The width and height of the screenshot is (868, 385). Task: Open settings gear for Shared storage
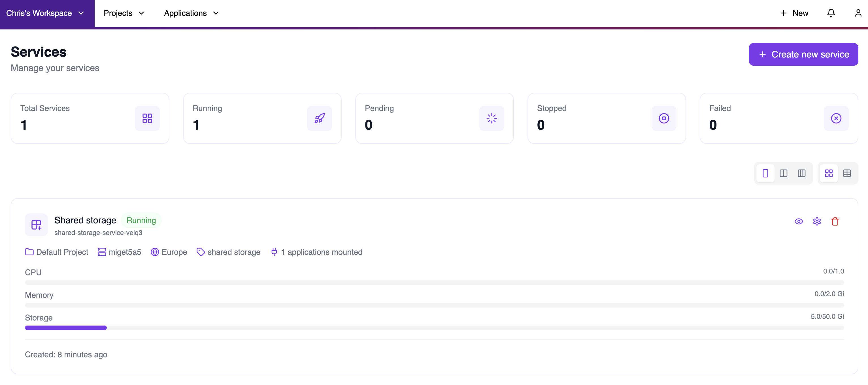(817, 221)
